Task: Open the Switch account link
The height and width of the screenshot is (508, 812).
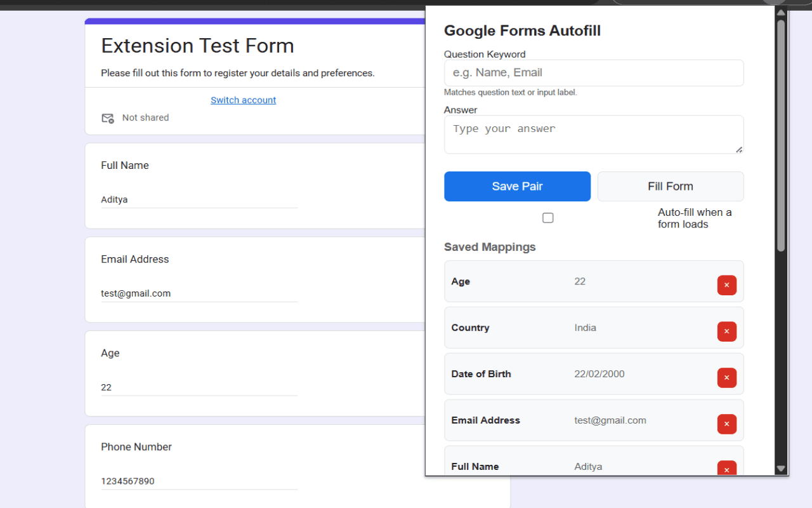Action: pyautogui.click(x=243, y=100)
